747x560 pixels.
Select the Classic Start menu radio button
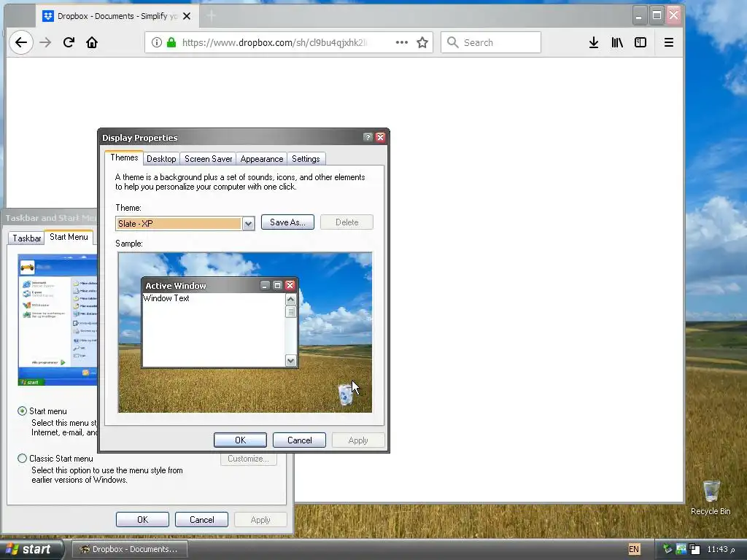22,458
